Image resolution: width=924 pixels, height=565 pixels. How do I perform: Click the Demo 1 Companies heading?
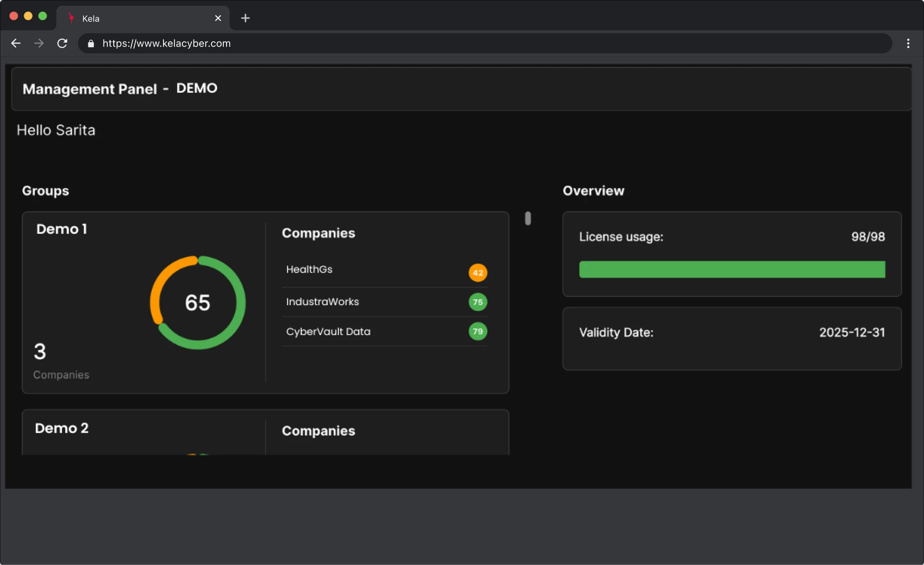[x=318, y=233]
